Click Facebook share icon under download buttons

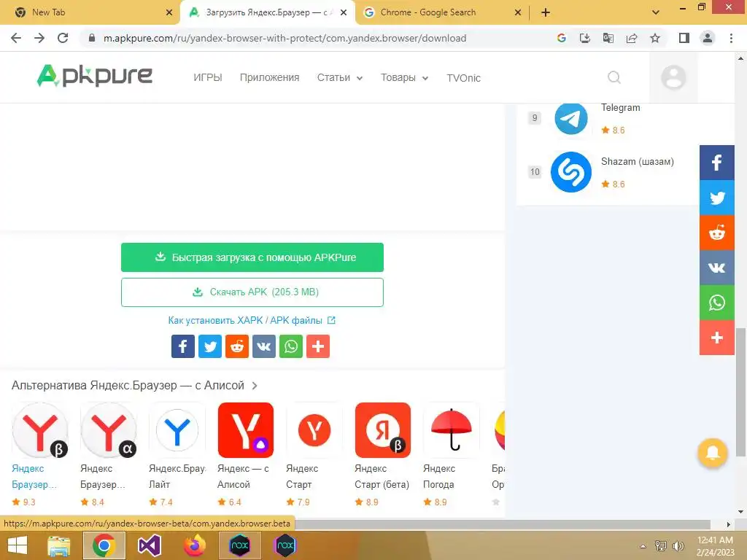pyautogui.click(x=183, y=346)
